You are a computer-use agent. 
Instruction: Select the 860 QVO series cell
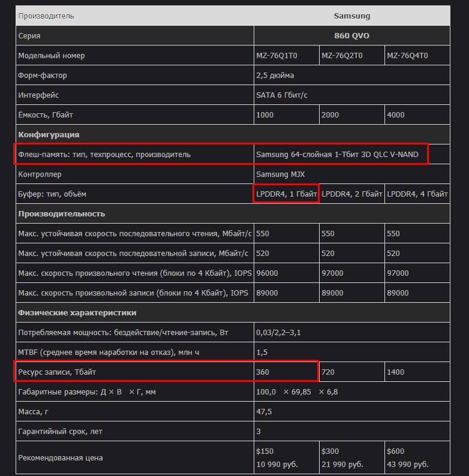click(x=351, y=36)
